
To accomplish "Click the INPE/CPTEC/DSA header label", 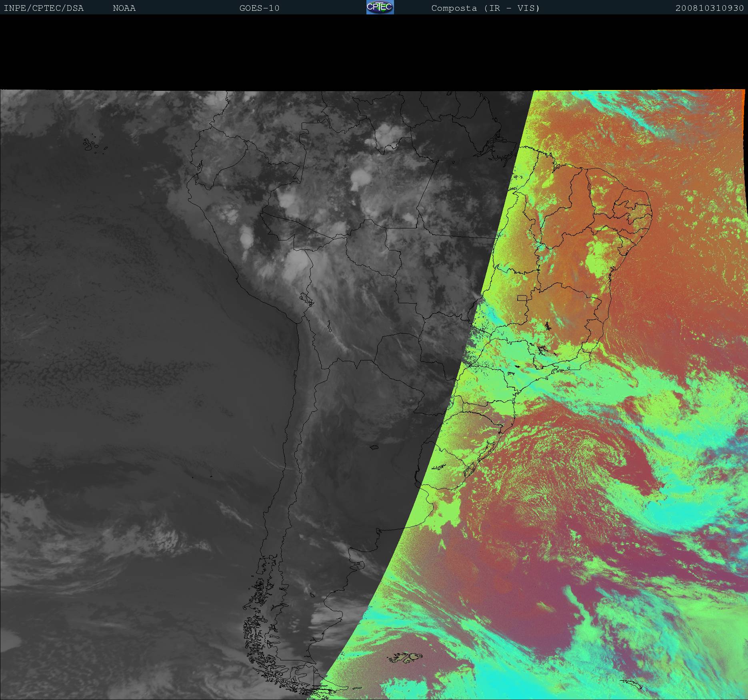I will click(44, 8).
